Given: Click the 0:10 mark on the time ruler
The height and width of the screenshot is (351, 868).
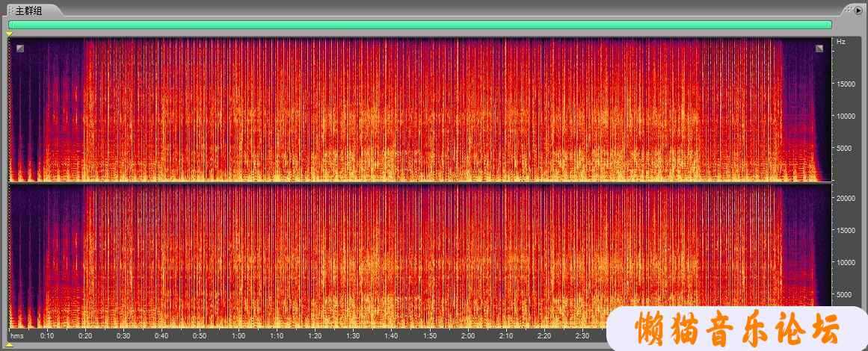Looking at the screenshot, I should point(46,336).
